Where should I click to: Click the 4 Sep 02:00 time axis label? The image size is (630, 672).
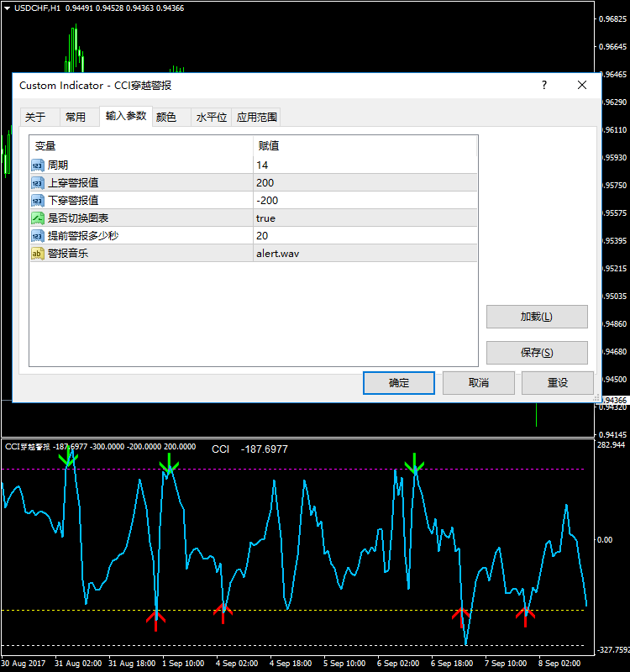pyautogui.click(x=237, y=664)
